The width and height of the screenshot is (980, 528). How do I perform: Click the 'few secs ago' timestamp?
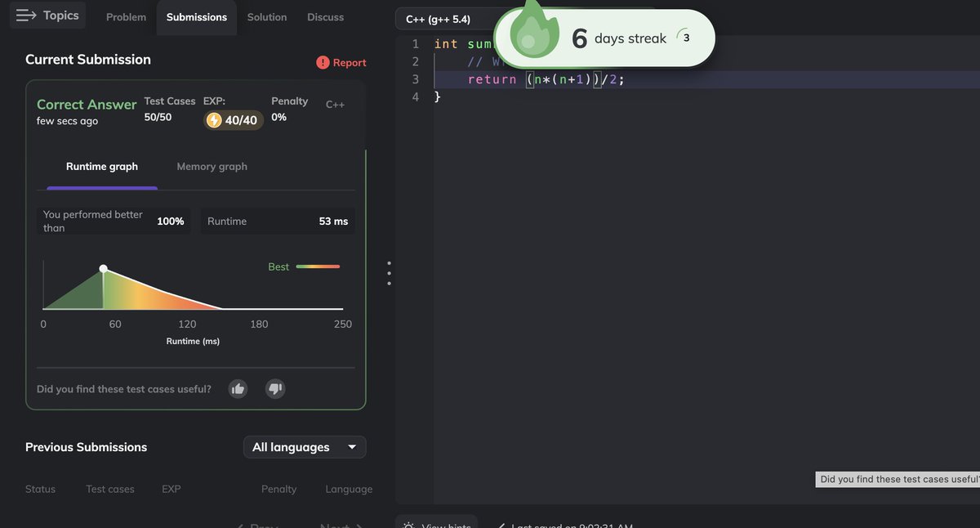pyautogui.click(x=67, y=121)
